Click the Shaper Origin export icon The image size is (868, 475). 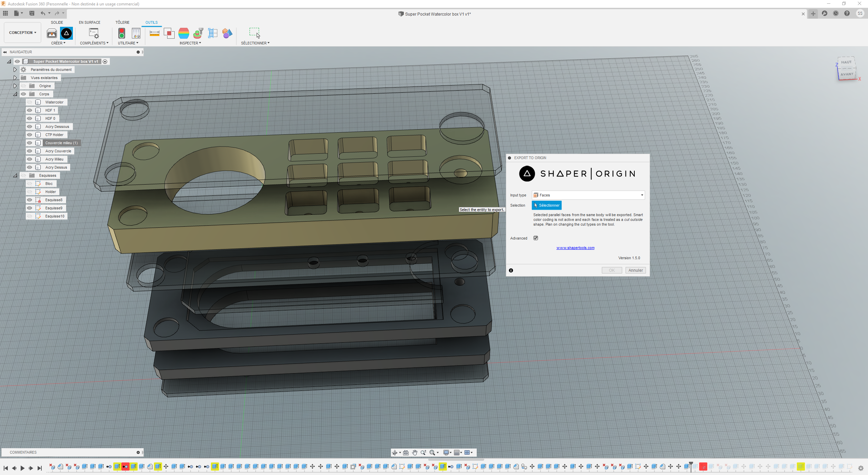coord(66,33)
